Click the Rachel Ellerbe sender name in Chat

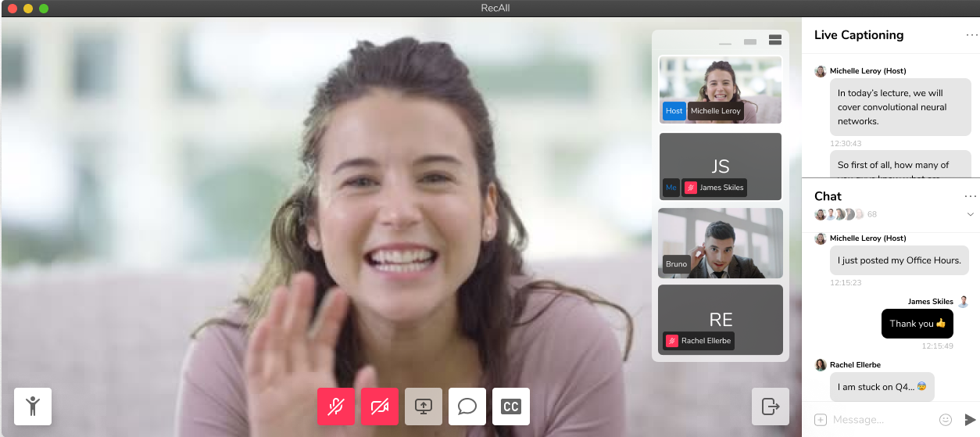(x=855, y=365)
